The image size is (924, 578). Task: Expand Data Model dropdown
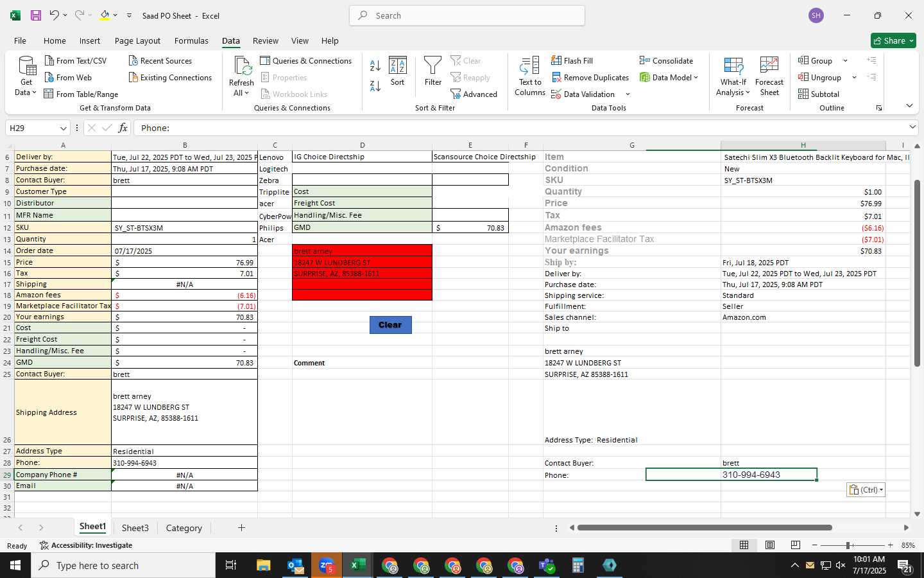point(696,78)
